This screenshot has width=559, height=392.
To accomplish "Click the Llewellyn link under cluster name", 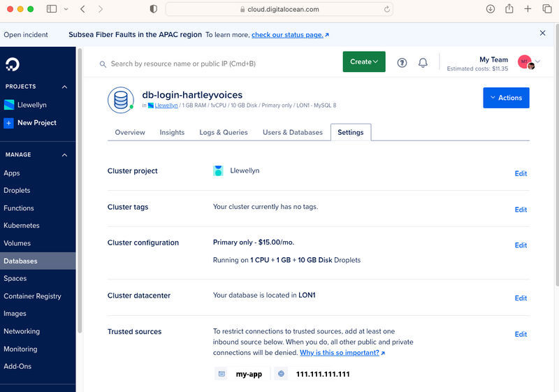I will (166, 106).
